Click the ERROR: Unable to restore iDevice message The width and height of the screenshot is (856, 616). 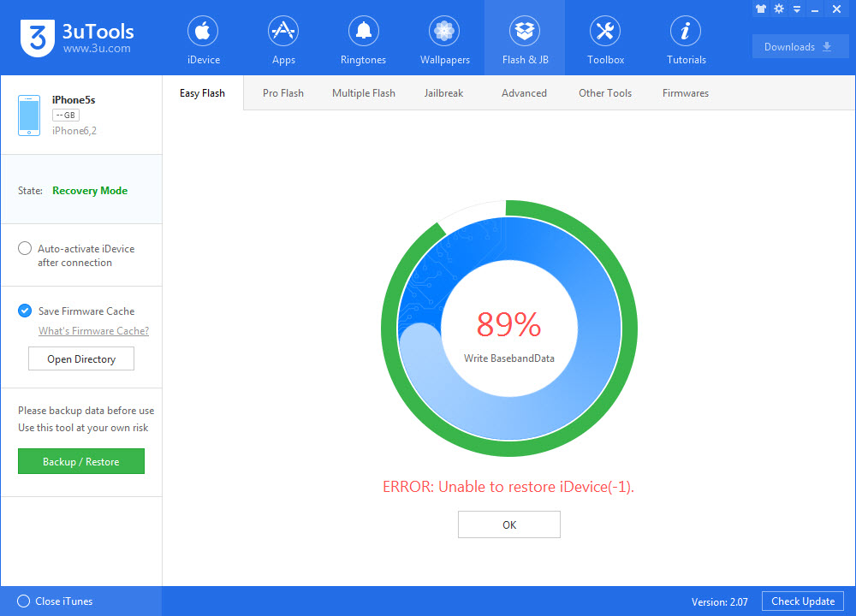(x=508, y=487)
